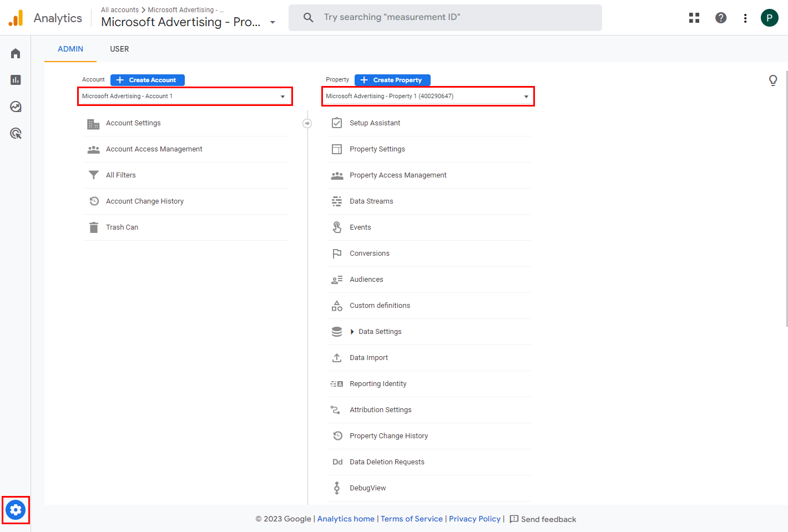This screenshot has width=788, height=532.
Task: Click the Create Property button
Action: coord(392,80)
